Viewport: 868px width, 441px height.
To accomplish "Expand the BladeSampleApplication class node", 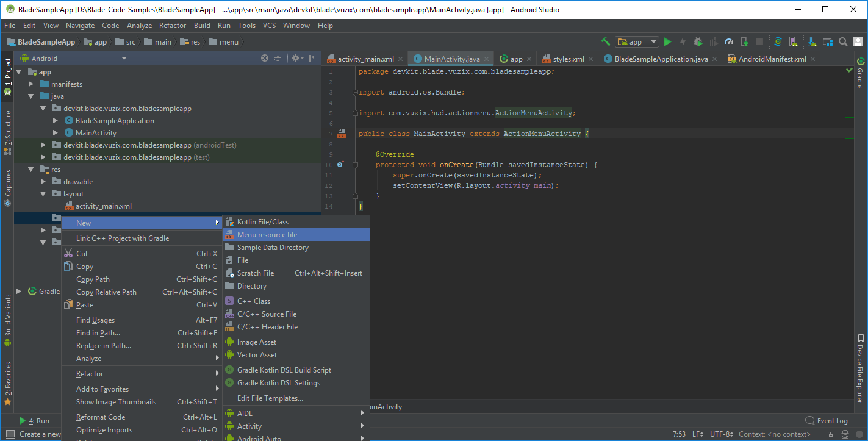I will click(x=56, y=121).
